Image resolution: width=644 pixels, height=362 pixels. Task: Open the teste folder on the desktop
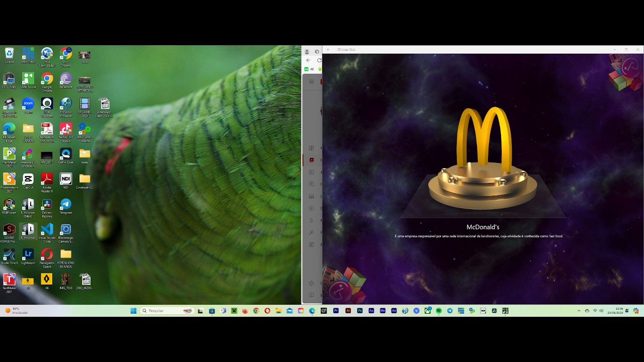(85, 156)
